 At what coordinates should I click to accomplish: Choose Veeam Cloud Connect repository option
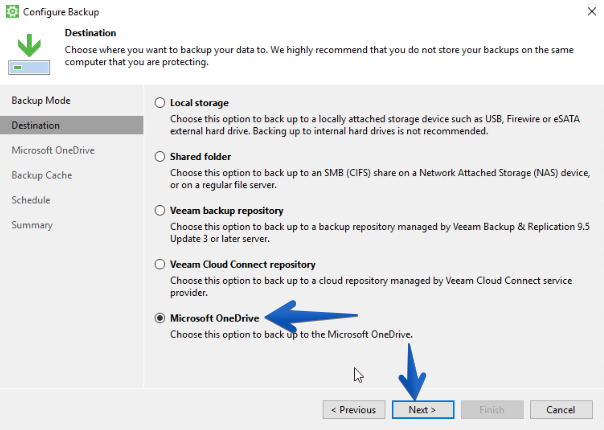(x=160, y=265)
